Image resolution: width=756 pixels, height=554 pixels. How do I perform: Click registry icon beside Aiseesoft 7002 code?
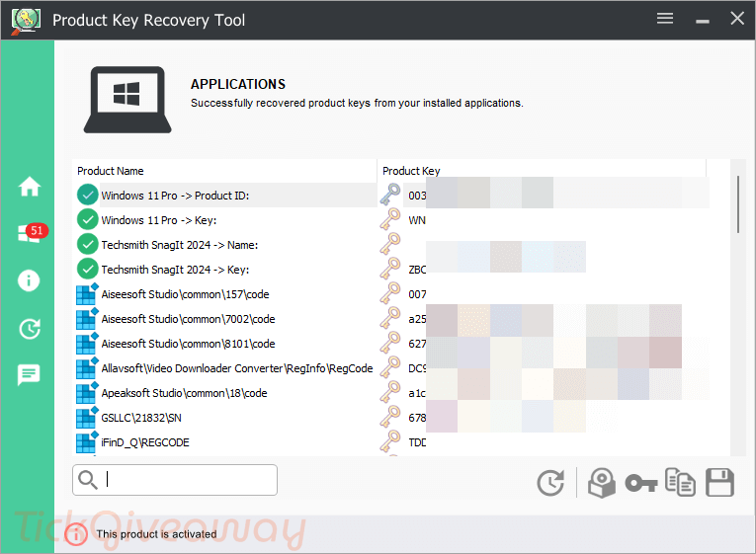87,319
